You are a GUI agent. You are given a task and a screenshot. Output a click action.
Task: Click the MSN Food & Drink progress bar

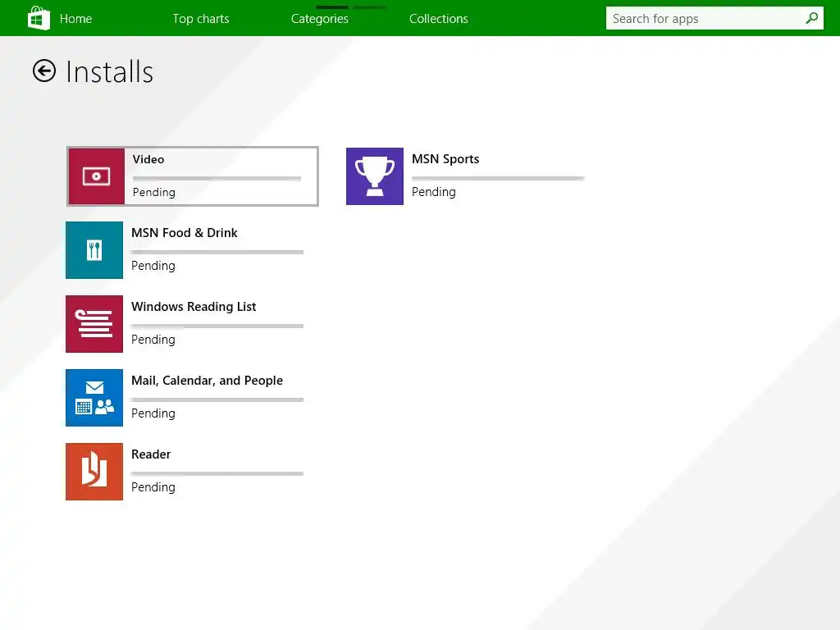point(217,253)
